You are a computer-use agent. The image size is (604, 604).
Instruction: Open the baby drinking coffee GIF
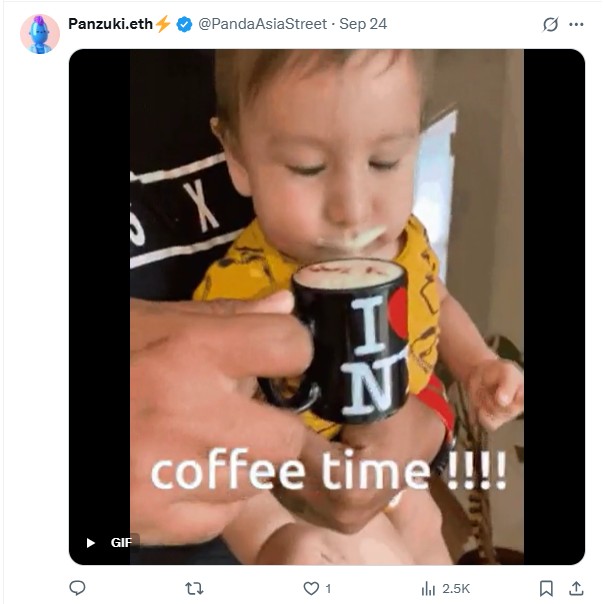[326, 250]
